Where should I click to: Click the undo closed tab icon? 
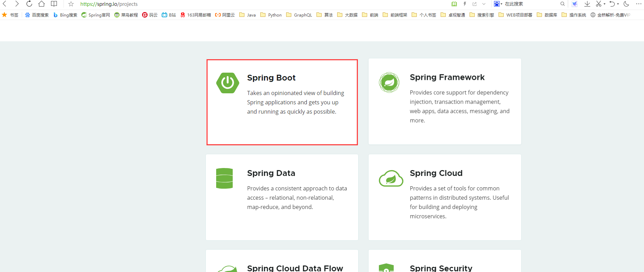pyautogui.click(x=612, y=4)
